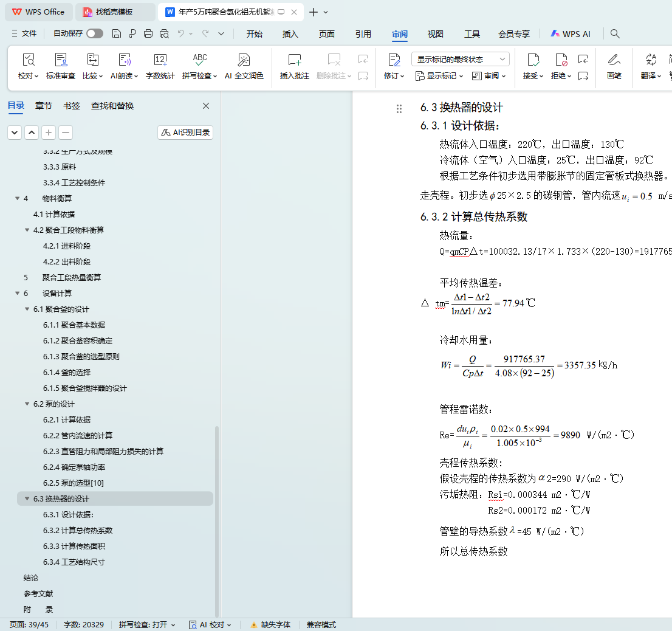
Task: Collapse the 6.3 换热器的设计 tree node
Action: 27,499
